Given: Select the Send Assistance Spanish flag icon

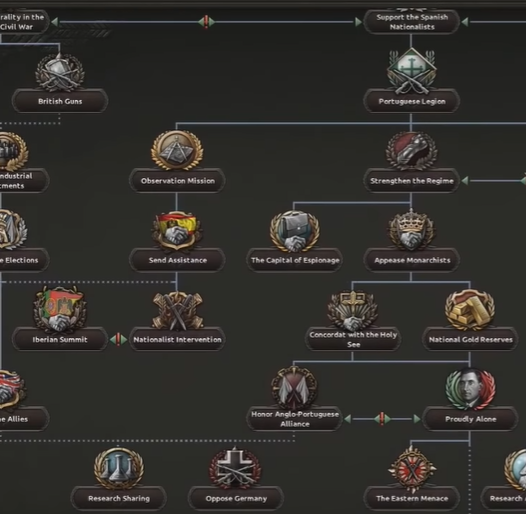Looking at the screenshot, I should (177, 230).
